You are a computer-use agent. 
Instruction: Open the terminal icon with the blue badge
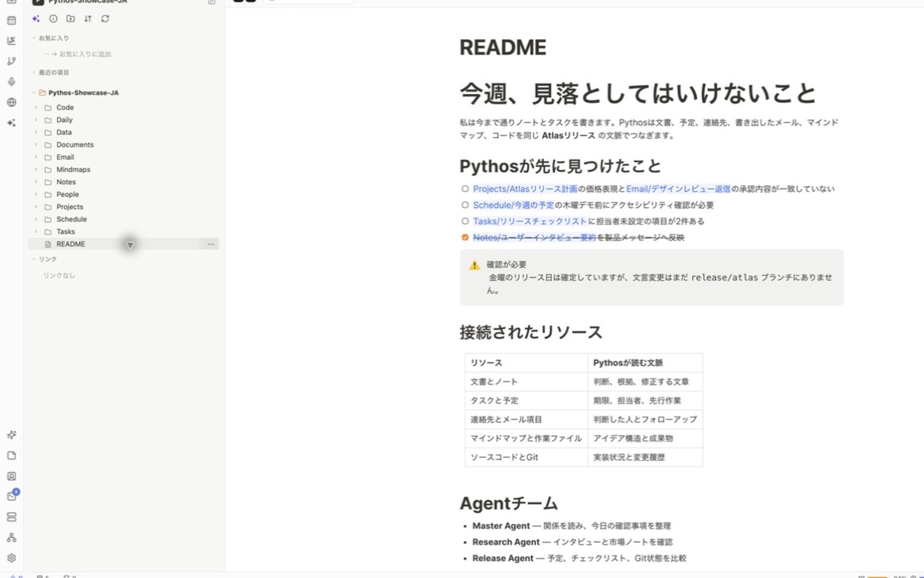click(12, 495)
